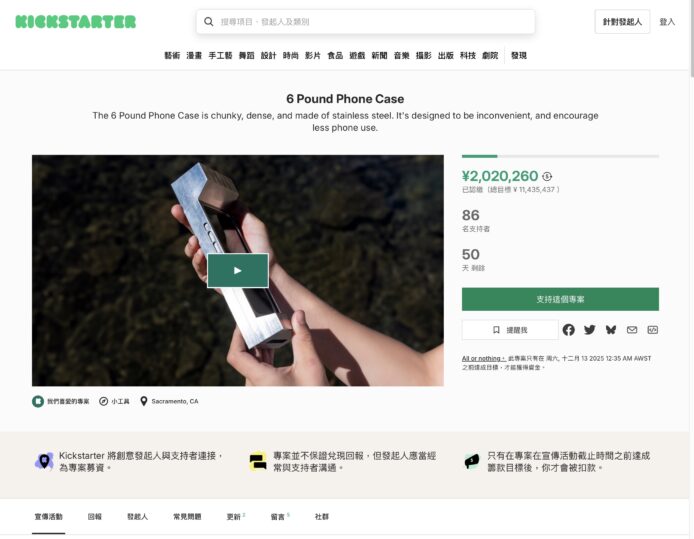
Task: Click the 提醒我 bookmark button
Action: 510,330
